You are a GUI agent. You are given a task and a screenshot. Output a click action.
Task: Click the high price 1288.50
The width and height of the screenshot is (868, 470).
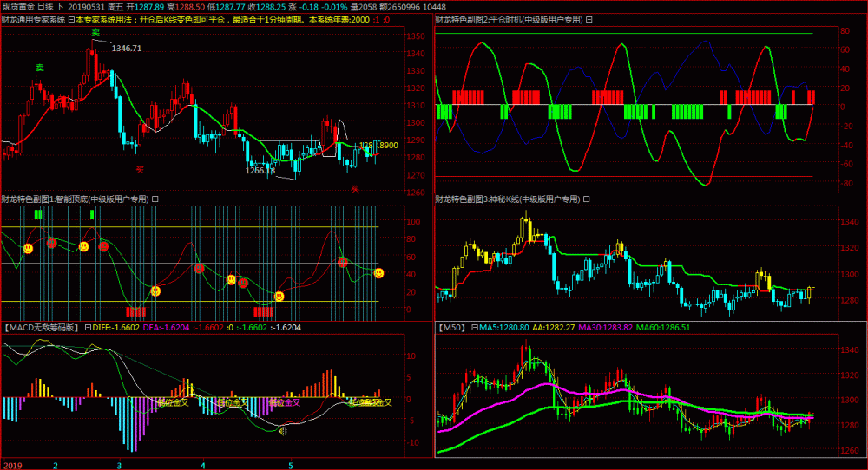pos(190,7)
